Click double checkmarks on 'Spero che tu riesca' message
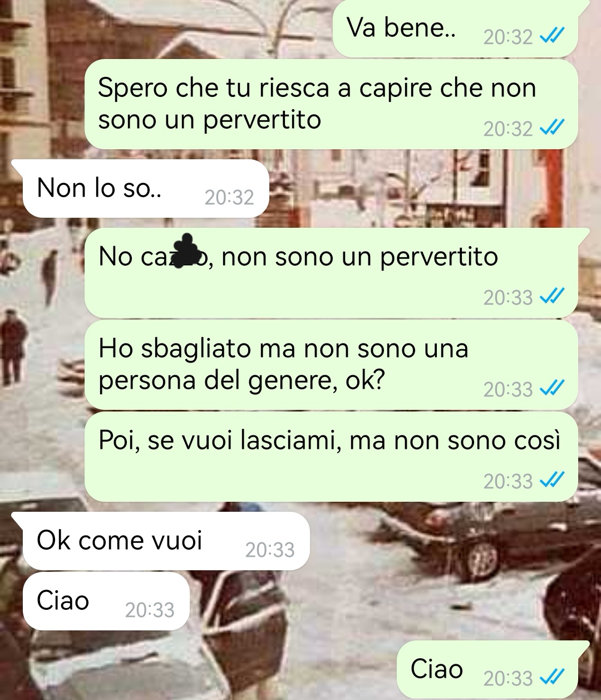601x700 pixels. tap(552, 128)
